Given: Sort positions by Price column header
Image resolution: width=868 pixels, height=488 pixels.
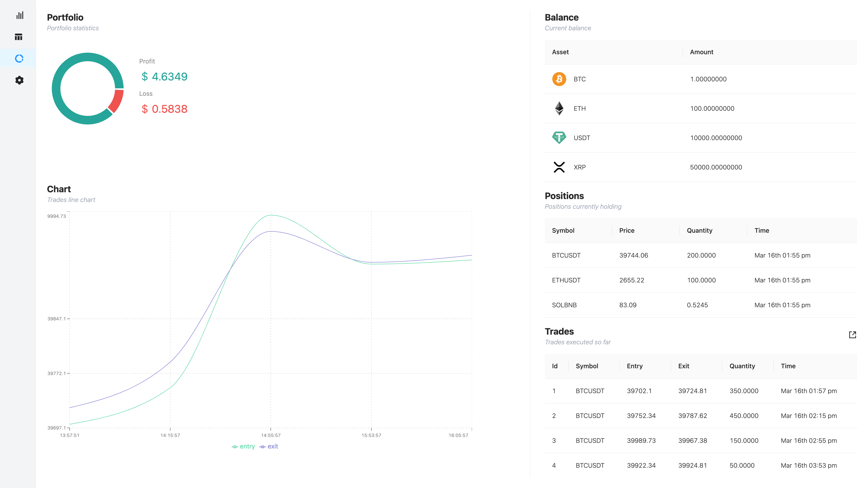Looking at the screenshot, I should click(x=627, y=231).
